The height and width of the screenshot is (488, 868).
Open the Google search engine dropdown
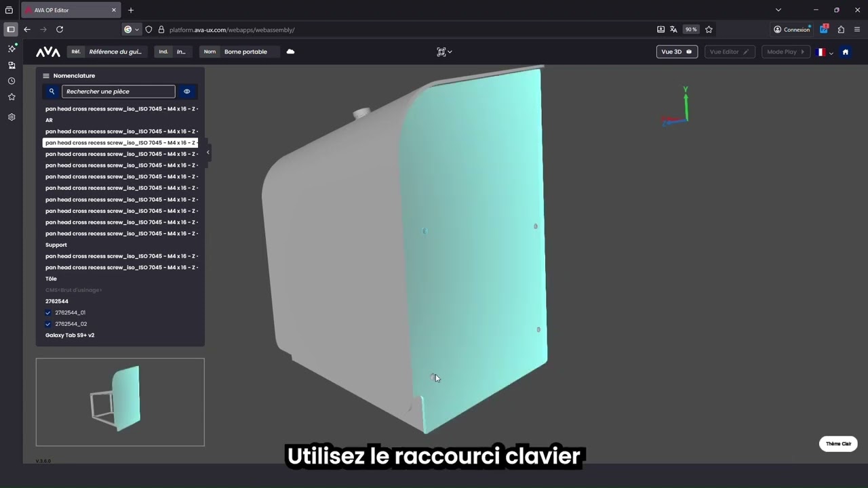coord(132,29)
